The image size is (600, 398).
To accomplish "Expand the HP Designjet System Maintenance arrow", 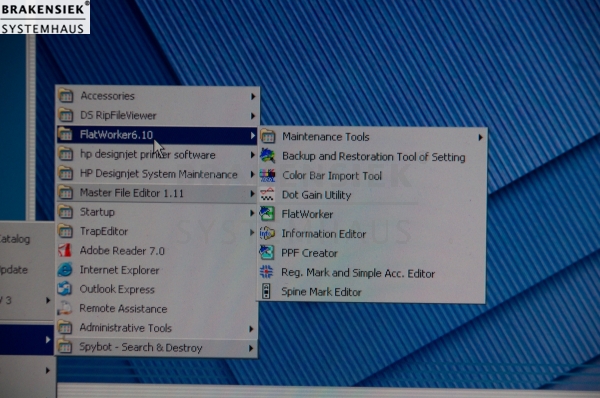I will (x=253, y=175).
